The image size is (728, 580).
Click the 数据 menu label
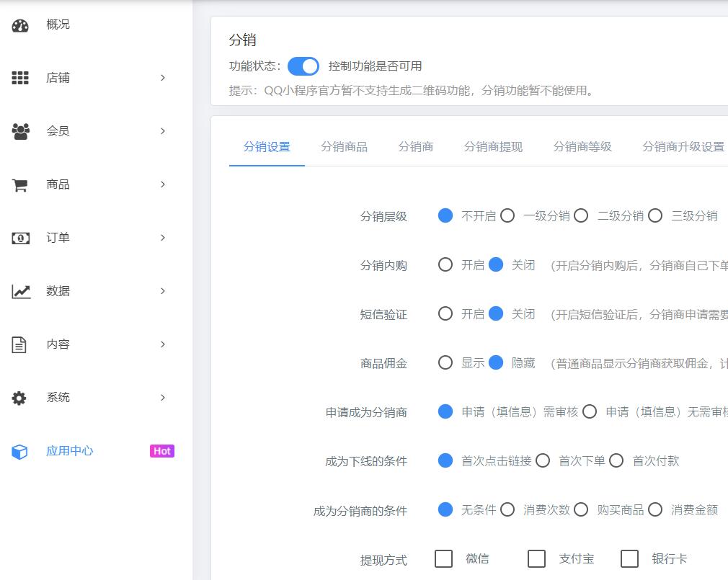[58, 291]
